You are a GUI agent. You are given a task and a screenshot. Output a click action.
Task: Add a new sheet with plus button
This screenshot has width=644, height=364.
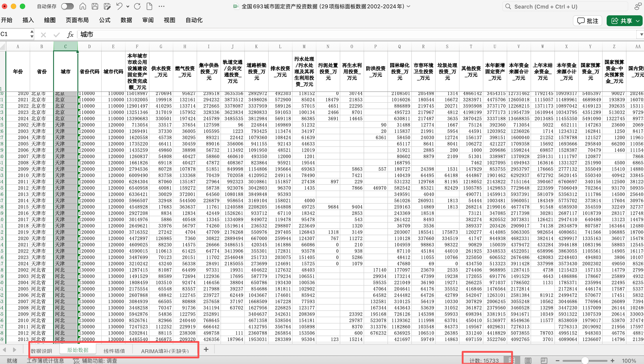[x=206, y=350]
